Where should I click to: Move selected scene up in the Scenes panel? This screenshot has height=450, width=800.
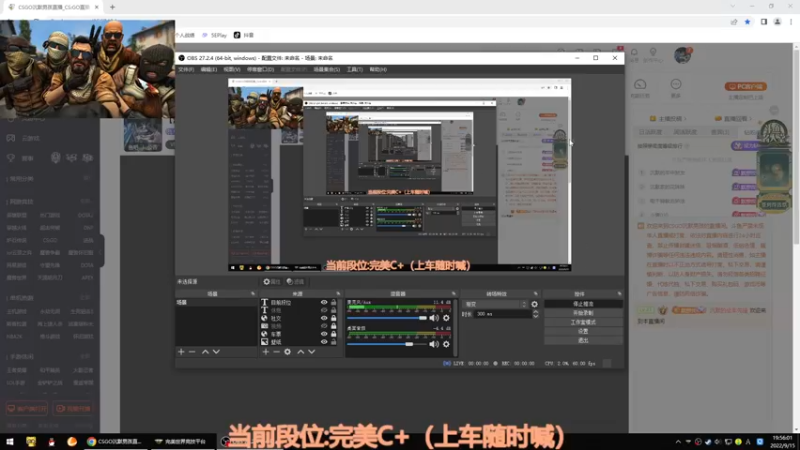(205, 352)
